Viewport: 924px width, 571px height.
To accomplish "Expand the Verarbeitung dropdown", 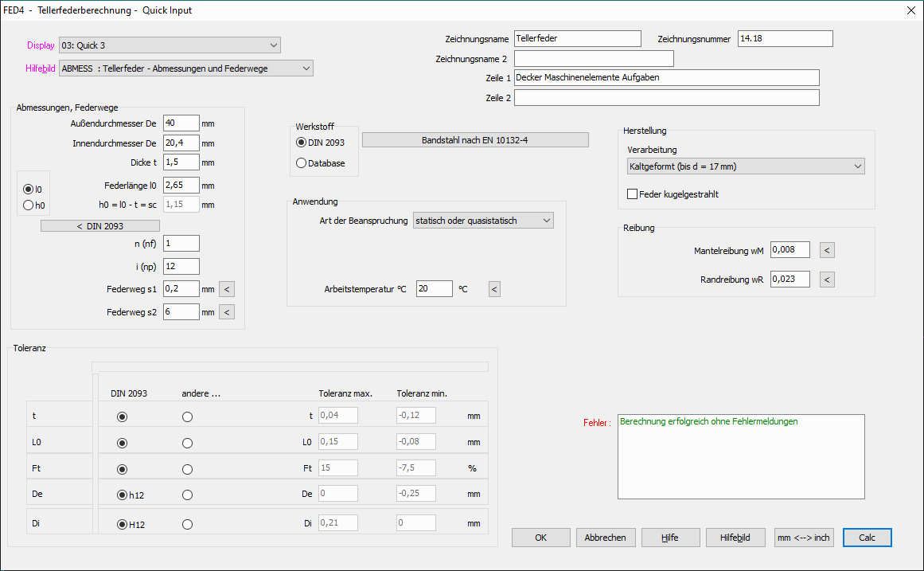I will pyautogui.click(x=745, y=166).
